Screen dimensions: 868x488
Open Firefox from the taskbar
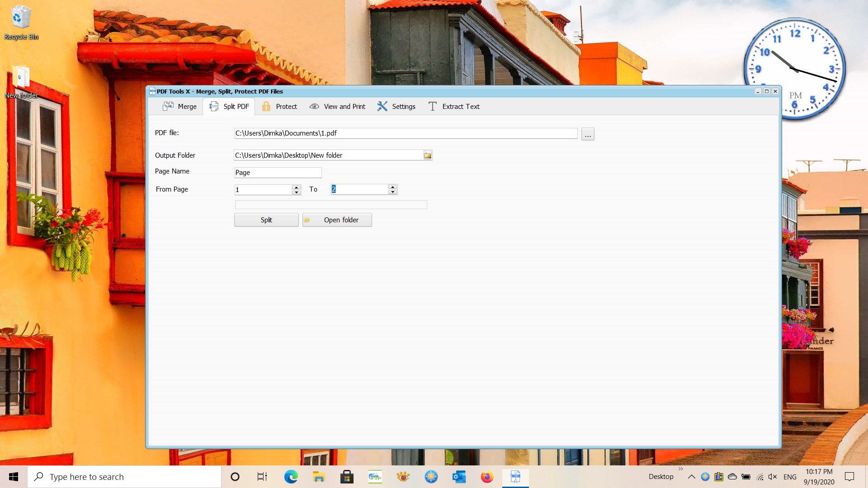point(487,477)
